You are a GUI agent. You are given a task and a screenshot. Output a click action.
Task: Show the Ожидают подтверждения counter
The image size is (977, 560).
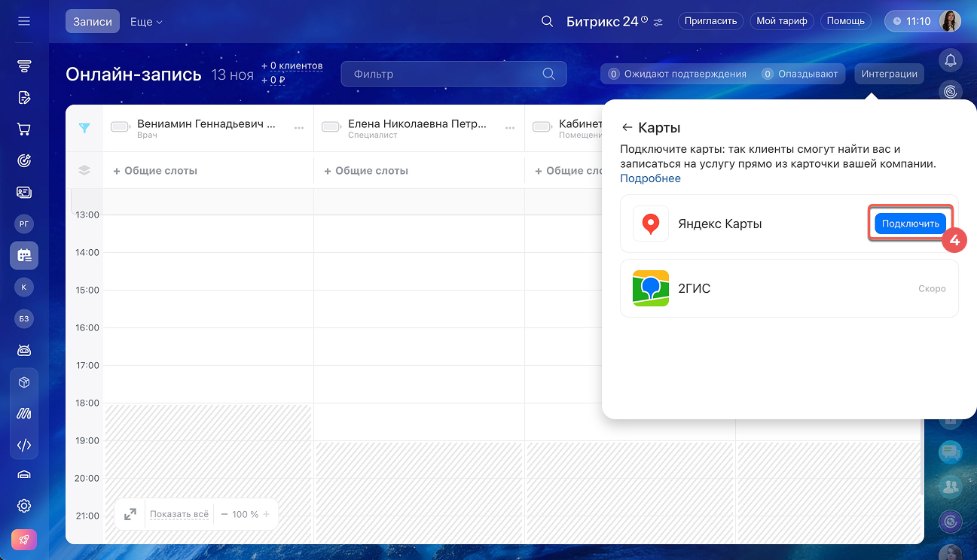point(677,74)
